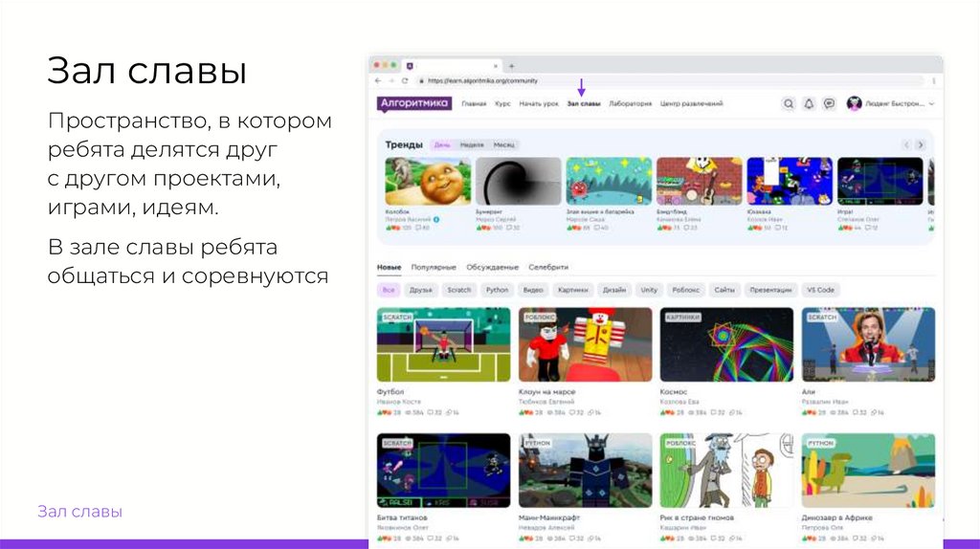This screenshot has height=549, width=980.
Task: Open the Бумеранг trend thumbnail
Action: pyautogui.click(x=519, y=181)
